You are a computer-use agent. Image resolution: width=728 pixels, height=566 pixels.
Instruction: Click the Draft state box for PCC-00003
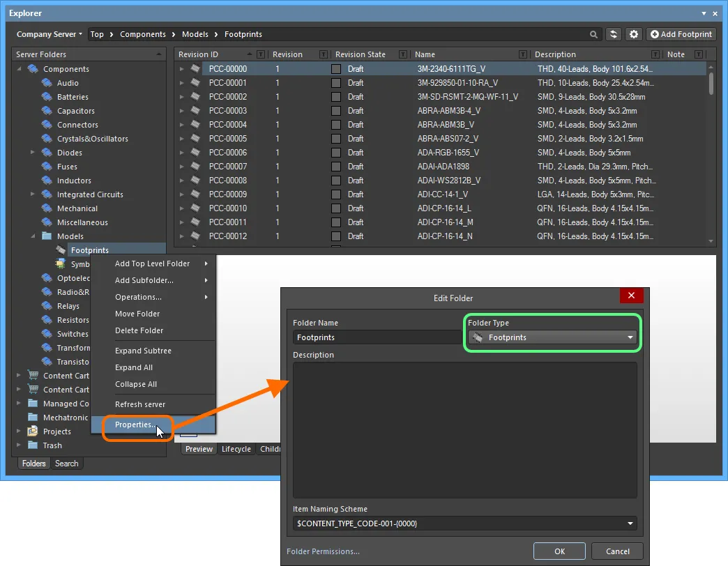(x=335, y=110)
